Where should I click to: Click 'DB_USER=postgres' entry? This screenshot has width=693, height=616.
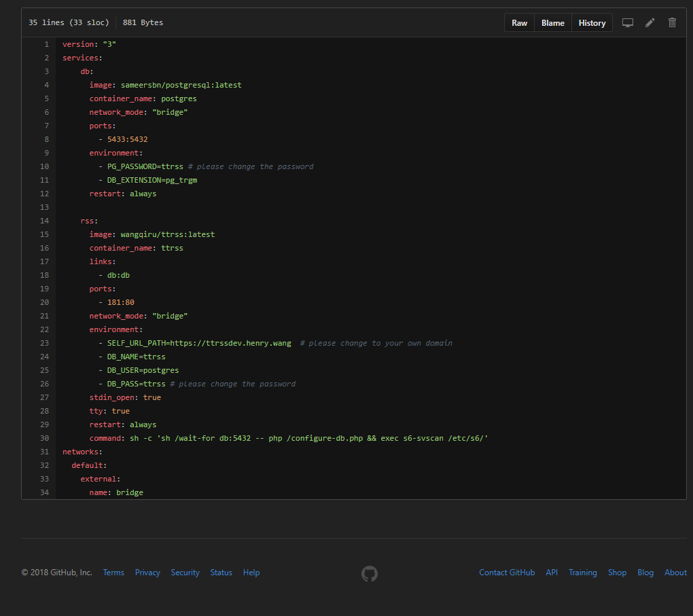(x=143, y=370)
